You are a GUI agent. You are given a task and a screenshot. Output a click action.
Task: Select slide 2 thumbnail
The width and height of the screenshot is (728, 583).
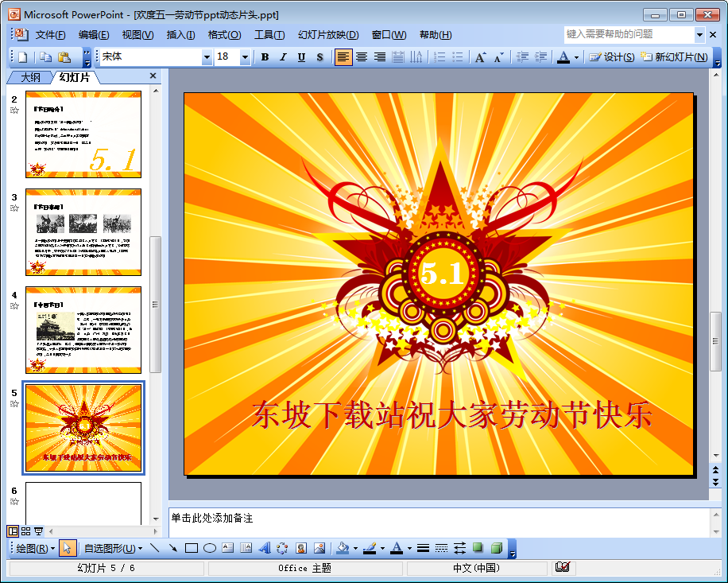pos(83,134)
